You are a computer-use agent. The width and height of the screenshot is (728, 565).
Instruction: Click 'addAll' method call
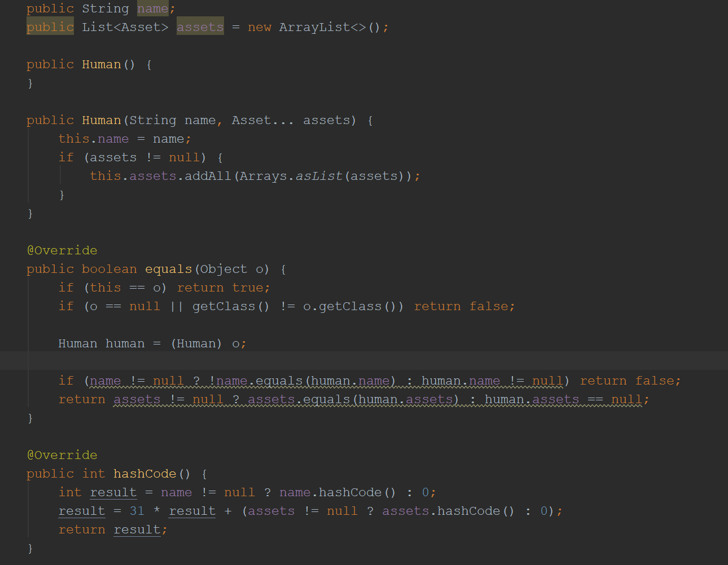(208, 176)
